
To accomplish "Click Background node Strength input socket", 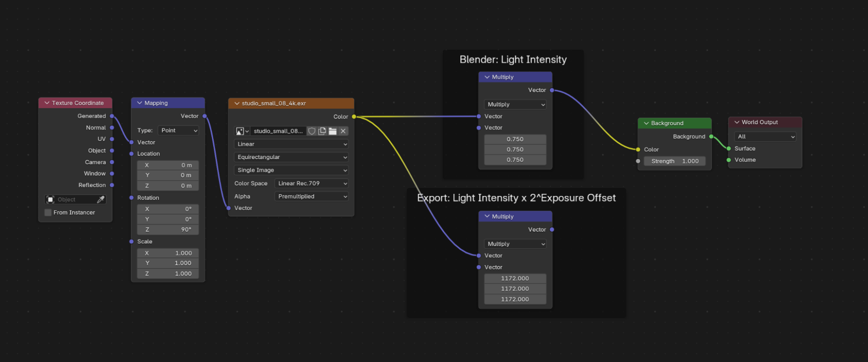I will 638,161.
